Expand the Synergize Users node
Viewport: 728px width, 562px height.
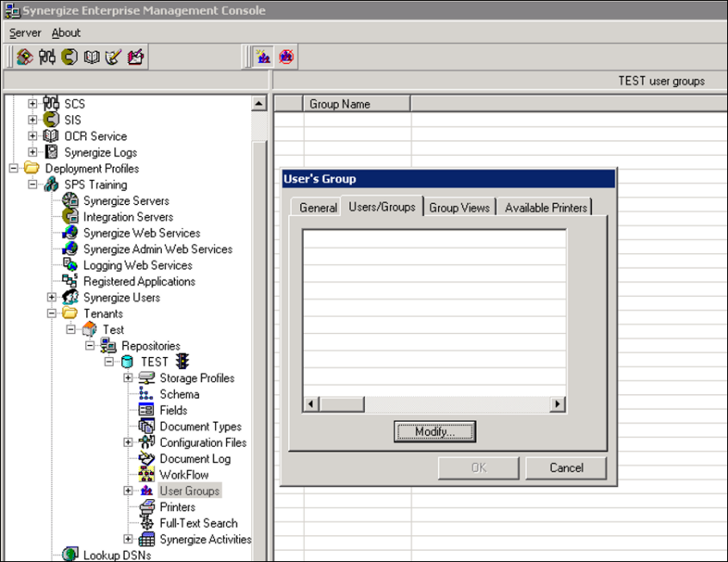pyautogui.click(x=52, y=297)
